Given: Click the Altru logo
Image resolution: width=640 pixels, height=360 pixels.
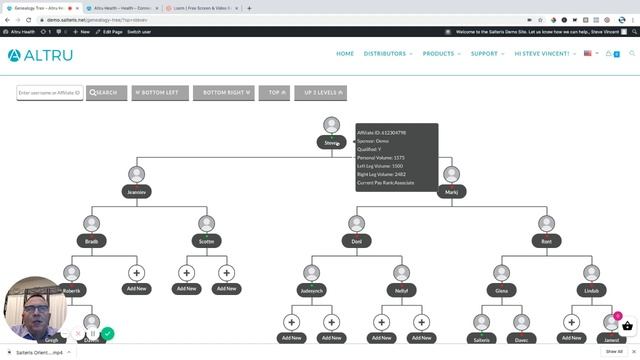Looking at the screenshot, I should coord(40,56).
